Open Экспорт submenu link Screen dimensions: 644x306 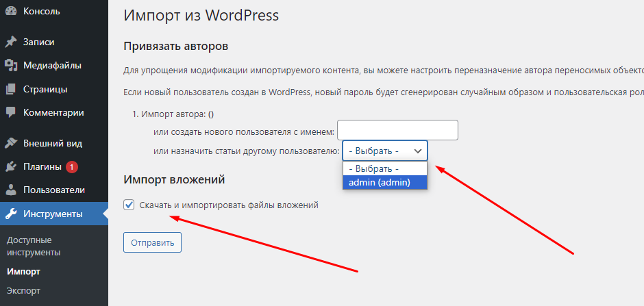coord(23,291)
